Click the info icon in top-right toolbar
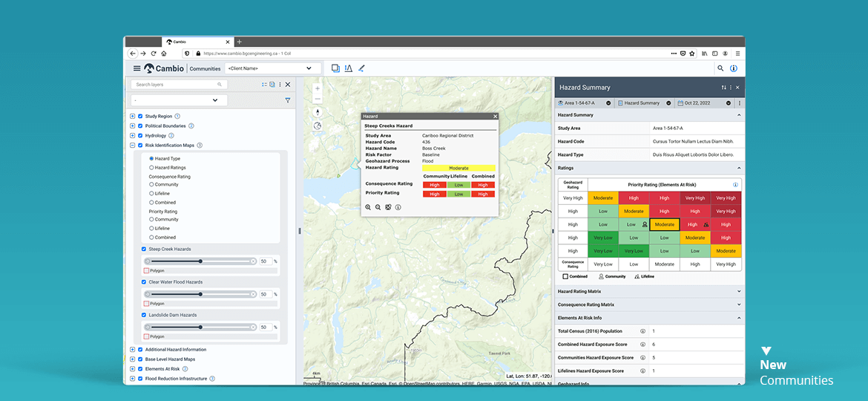 click(734, 68)
